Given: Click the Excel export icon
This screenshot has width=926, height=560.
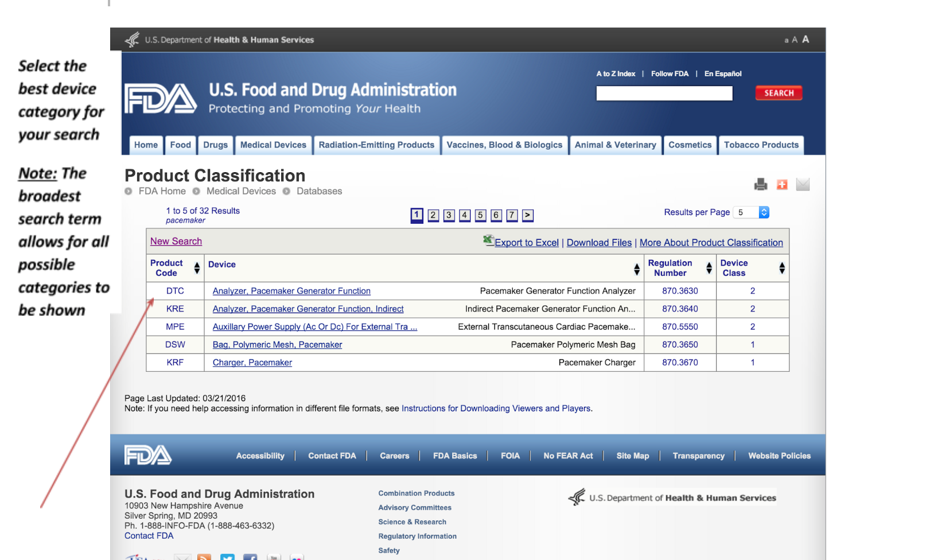Looking at the screenshot, I should (x=488, y=240).
